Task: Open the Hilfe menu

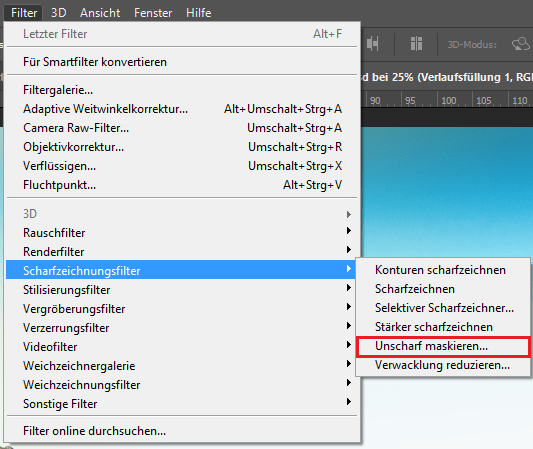Action: coord(199,13)
